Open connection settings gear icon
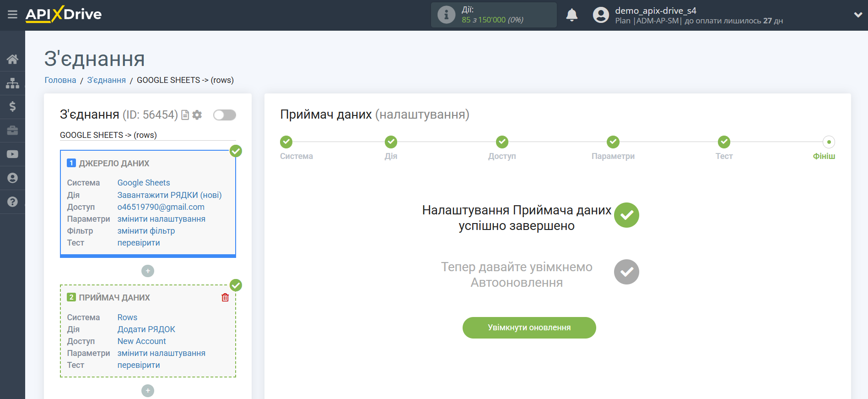The height and width of the screenshot is (399, 868). [x=197, y=115]
